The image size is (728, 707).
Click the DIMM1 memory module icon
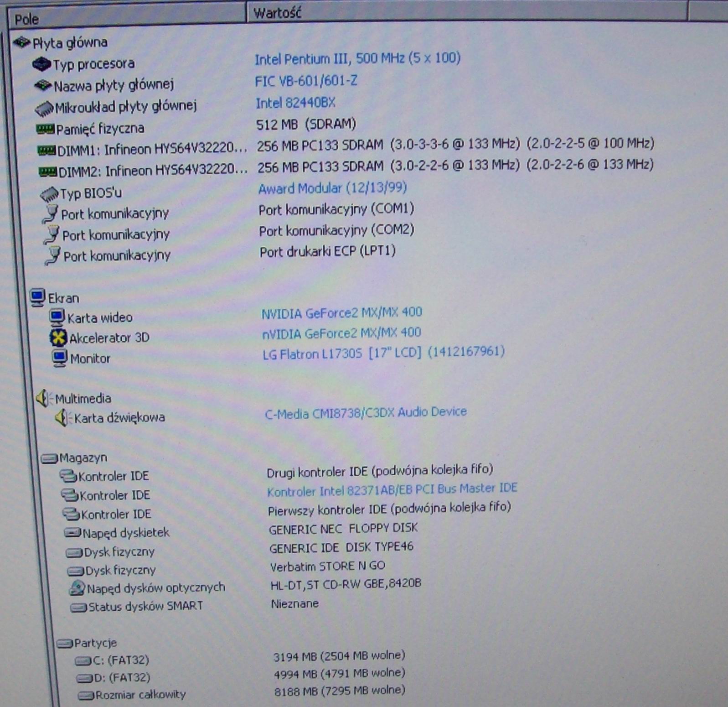coord(47,150)
